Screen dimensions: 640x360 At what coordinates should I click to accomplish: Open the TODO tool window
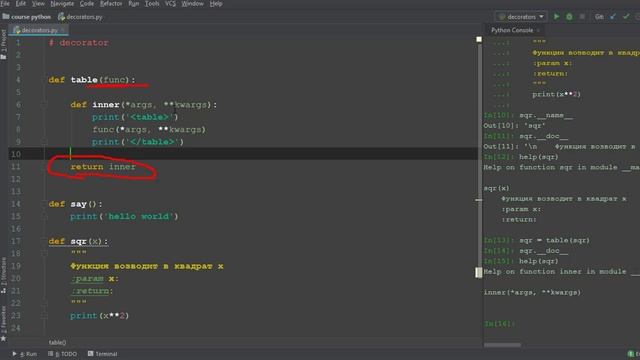pos(62,354)
